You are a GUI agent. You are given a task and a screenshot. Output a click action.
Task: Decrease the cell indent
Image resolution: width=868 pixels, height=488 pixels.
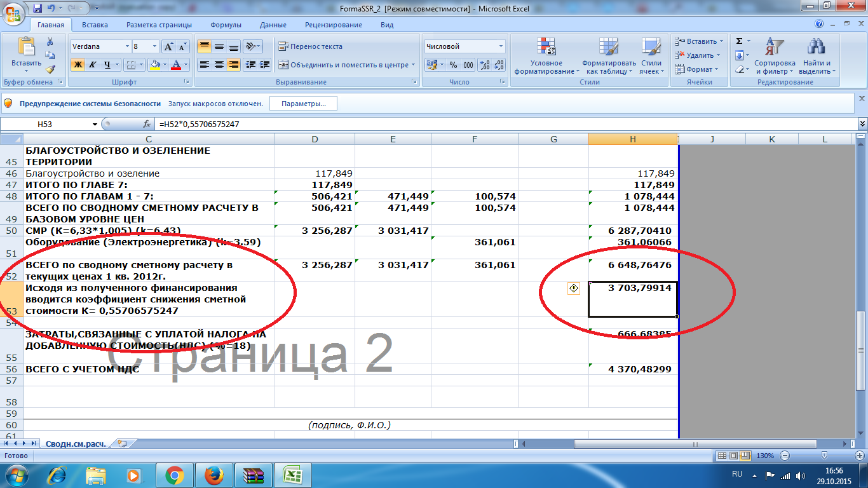250,65
